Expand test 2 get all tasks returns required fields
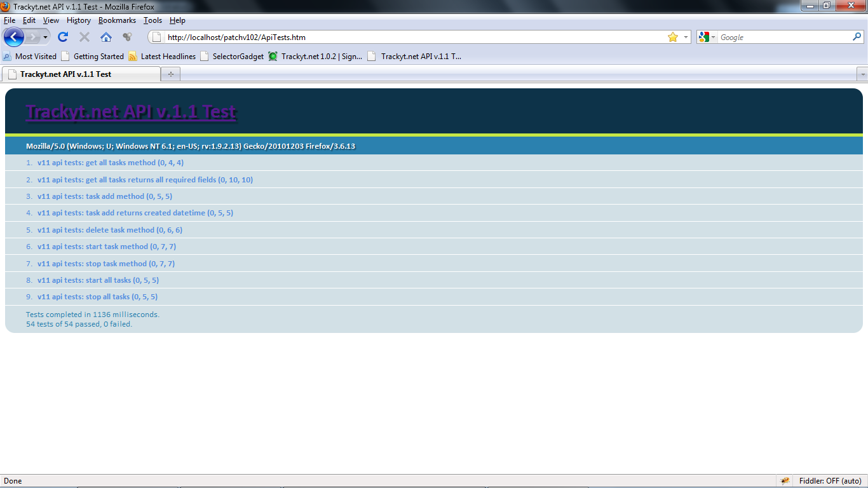Viewport: 868px width, 488px height. (145, 180)
